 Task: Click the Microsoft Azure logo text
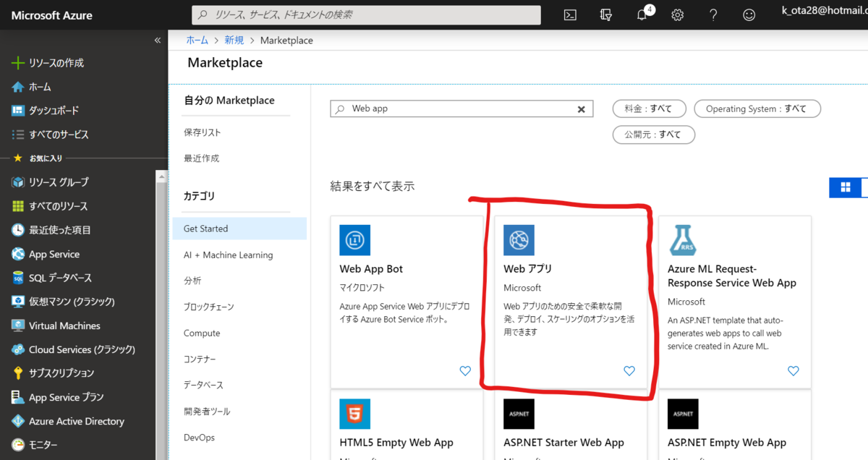coord(52,15)
